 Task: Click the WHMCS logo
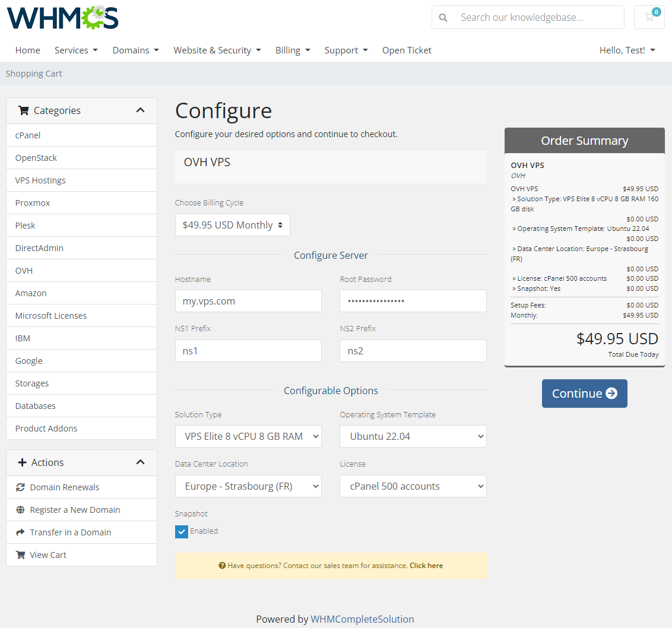tap(62, 18)
